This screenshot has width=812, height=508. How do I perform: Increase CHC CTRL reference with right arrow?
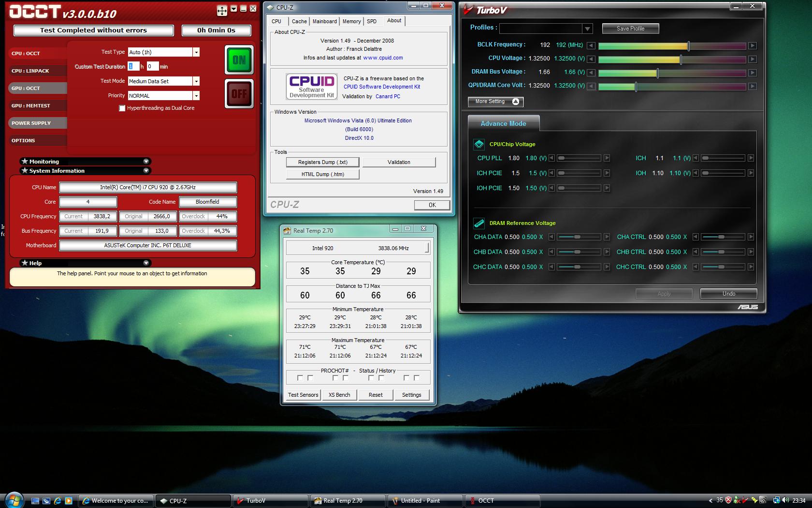pyautogui.click(x=751, y=267)
